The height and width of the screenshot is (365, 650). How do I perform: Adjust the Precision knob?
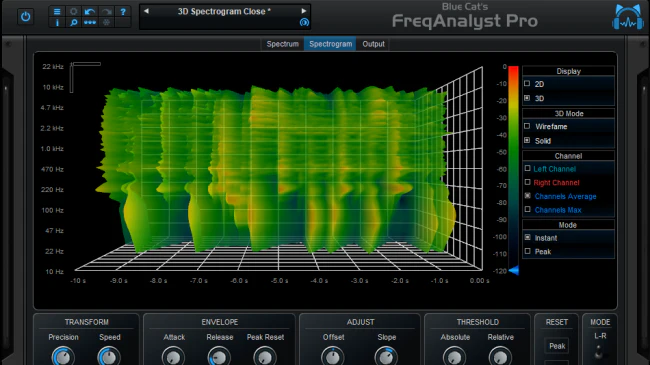click(63, 357)
